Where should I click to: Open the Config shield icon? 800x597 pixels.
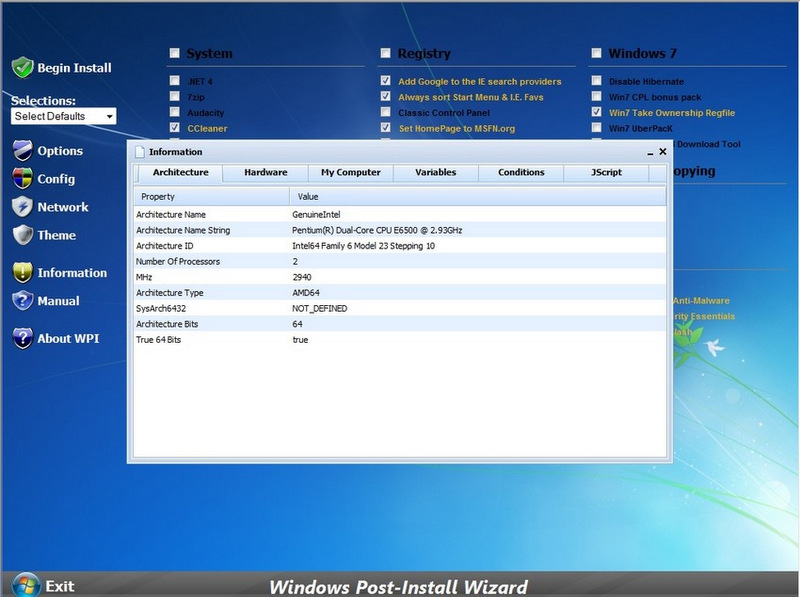pos(23,179)
